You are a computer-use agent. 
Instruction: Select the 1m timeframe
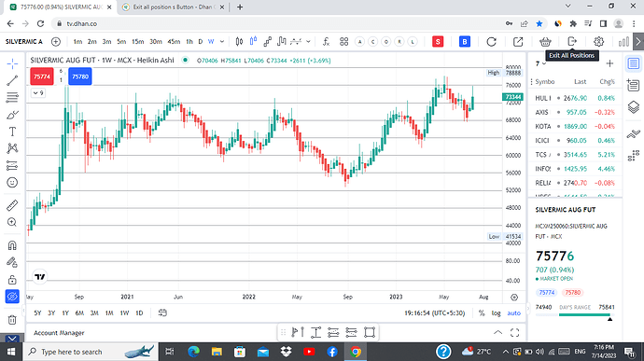(x=77, y=41)
